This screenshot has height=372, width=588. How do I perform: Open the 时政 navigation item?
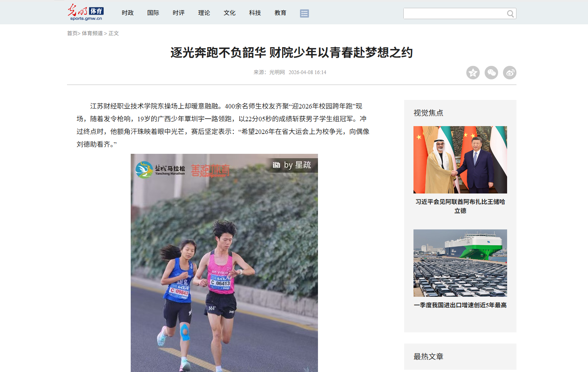pyautogui.click(x=128, y=13)
